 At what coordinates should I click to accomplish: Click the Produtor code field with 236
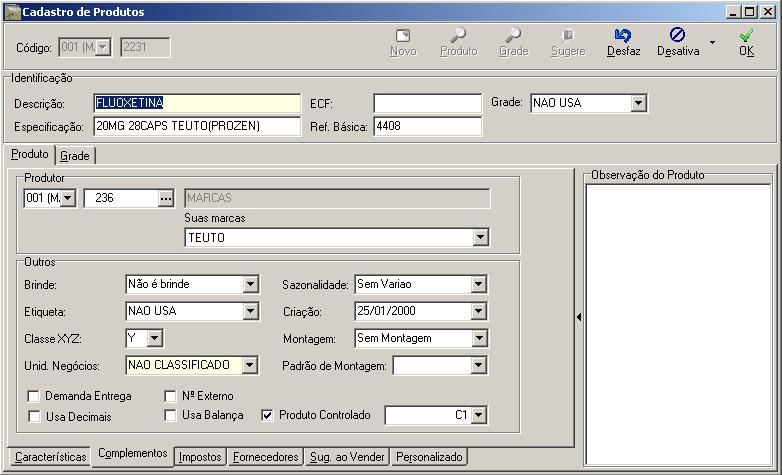(x=121, y=199)
